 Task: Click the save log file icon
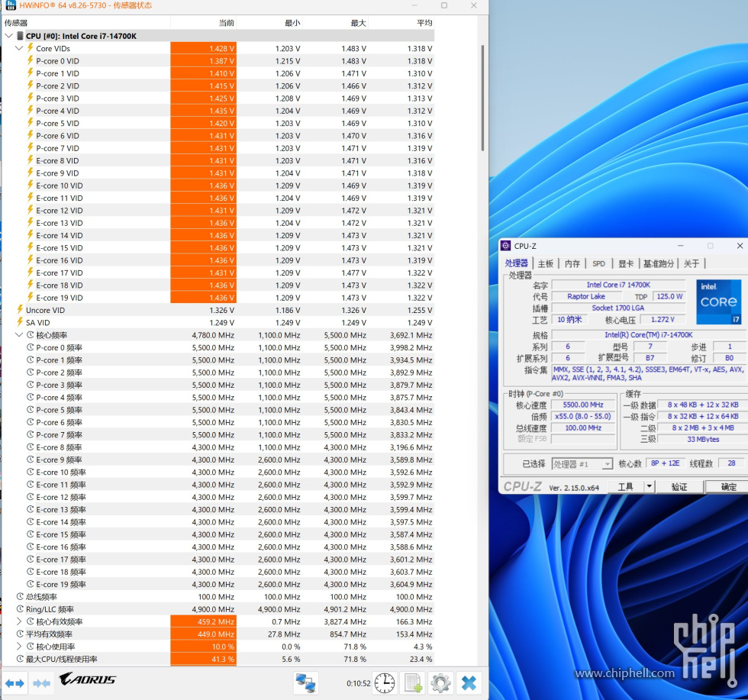coord(413,683)
